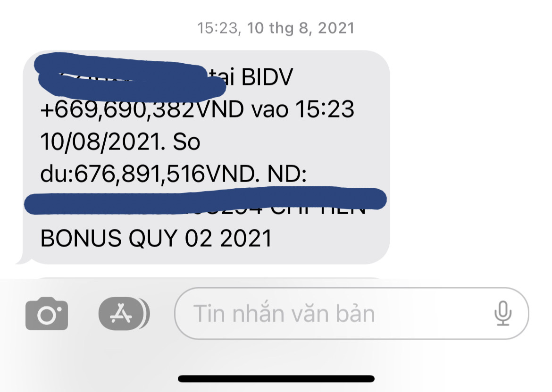Tap the balance 676,891,516VND text
552x392 pixels.
click(165, 174)
